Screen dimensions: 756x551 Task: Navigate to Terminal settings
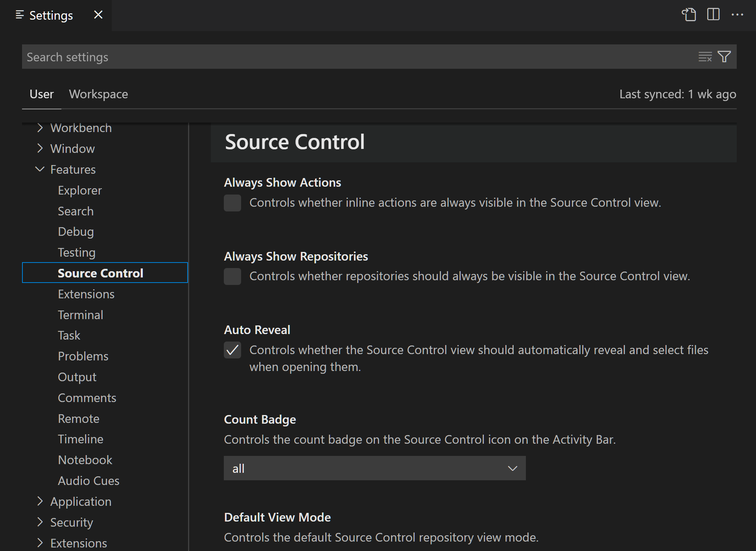pos(80,315)
